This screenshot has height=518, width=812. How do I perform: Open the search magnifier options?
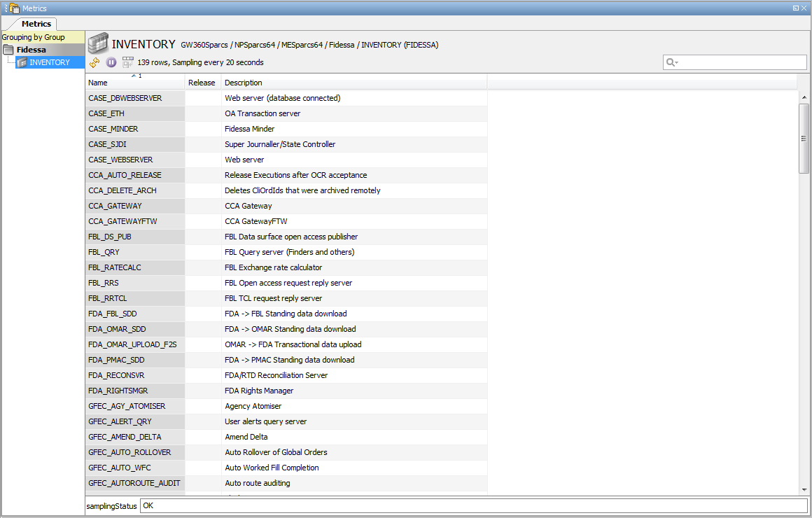point(672,63)
